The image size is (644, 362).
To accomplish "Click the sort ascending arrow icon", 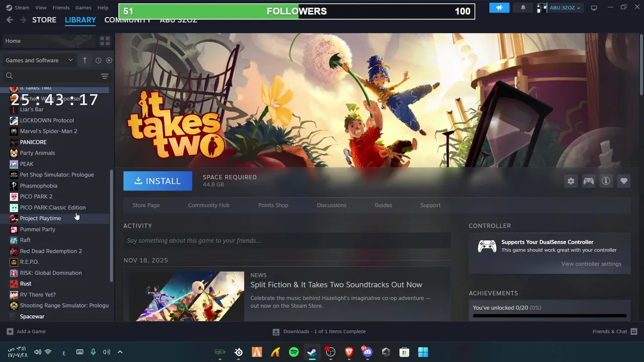I will click(85, 60).
